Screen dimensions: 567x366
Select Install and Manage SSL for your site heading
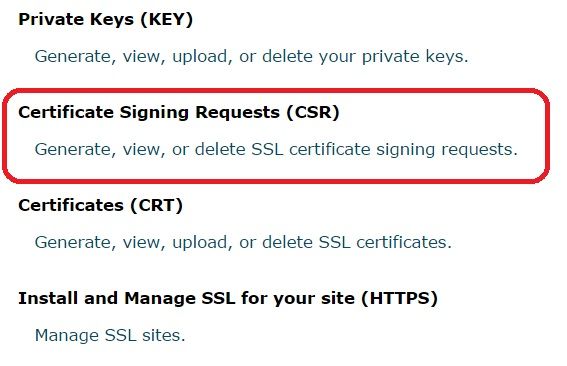[x=228, y=298]
